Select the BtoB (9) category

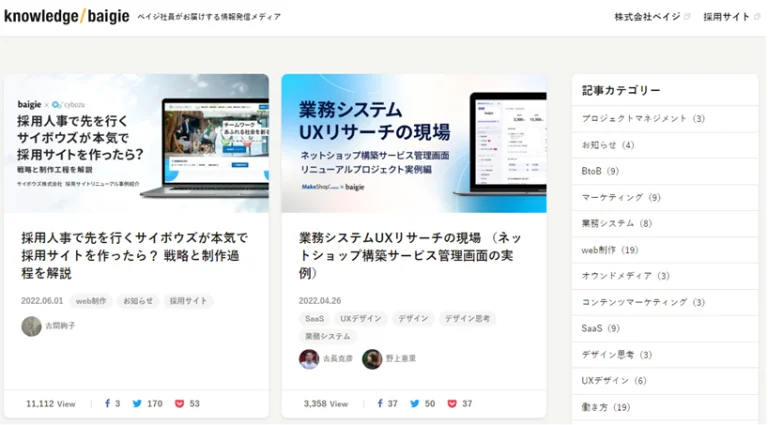point(665,171)
